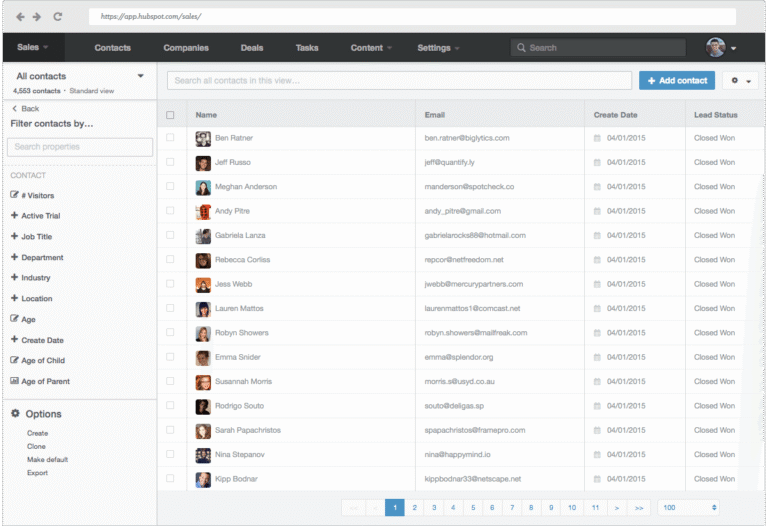Select the checkbox for Lauren Mattos
768x526 pixels.
click(170, 308)
